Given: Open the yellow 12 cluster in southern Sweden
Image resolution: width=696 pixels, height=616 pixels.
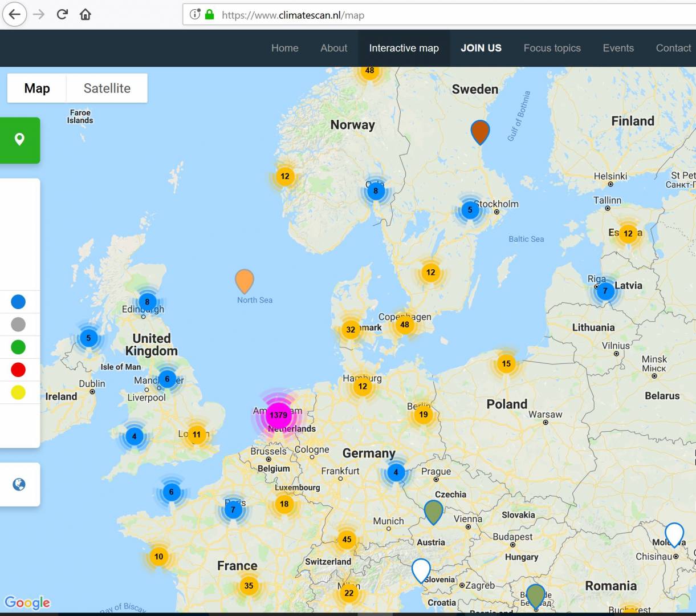Looking at the screenshot, I should [431, 272].
